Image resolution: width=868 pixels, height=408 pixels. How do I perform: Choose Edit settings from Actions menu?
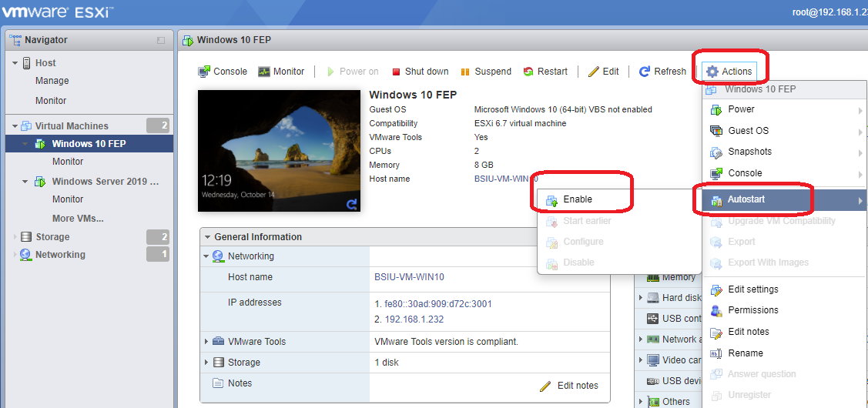tap(752, 289)
